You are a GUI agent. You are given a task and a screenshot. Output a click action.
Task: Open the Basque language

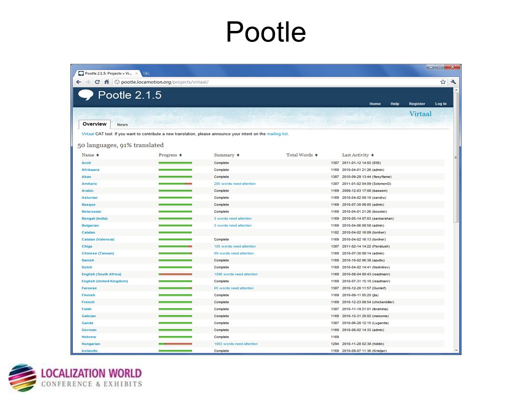88,205
